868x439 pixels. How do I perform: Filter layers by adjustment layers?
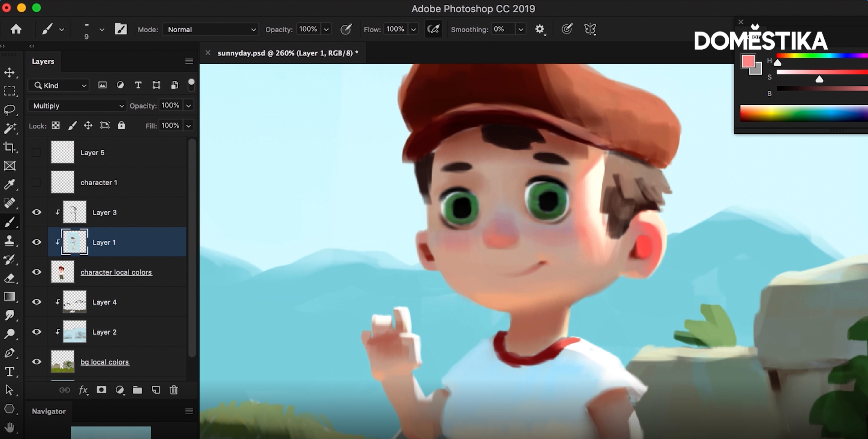coord(120,85)
